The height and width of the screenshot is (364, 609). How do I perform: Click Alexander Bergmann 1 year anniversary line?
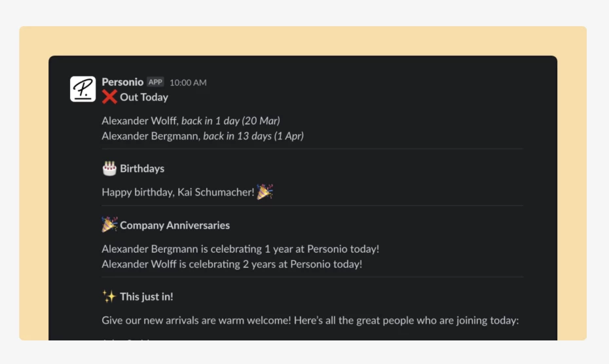[x=240, y=249]
